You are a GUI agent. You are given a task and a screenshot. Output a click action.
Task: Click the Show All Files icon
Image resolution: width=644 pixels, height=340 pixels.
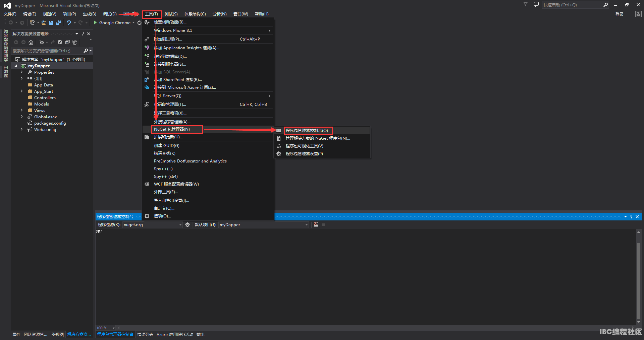pyautogui.click(x=75, y=42)
